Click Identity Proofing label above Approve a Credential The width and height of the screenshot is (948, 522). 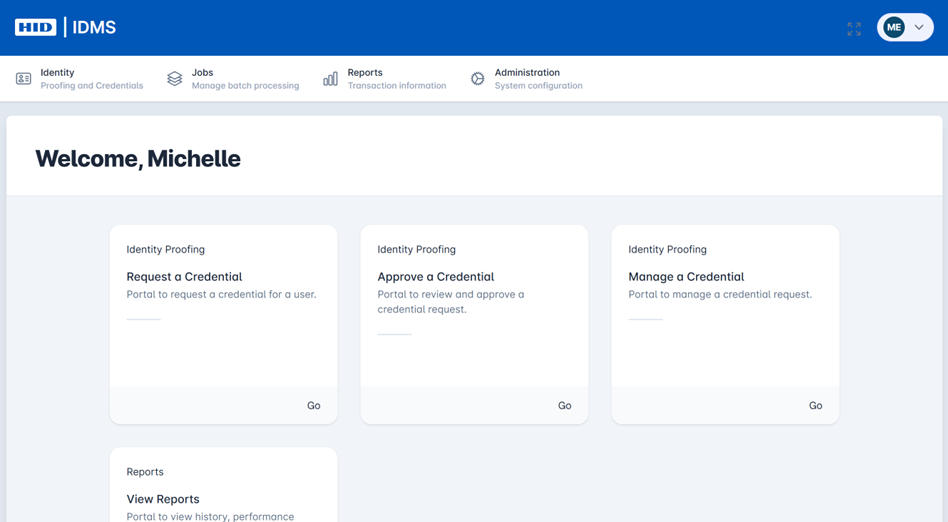pos(417,249)
